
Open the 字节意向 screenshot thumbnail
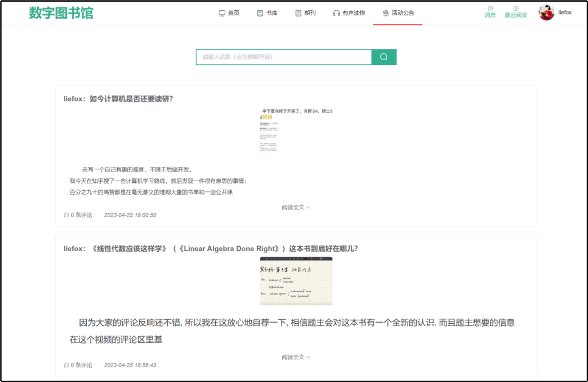[x=296, y=131]
